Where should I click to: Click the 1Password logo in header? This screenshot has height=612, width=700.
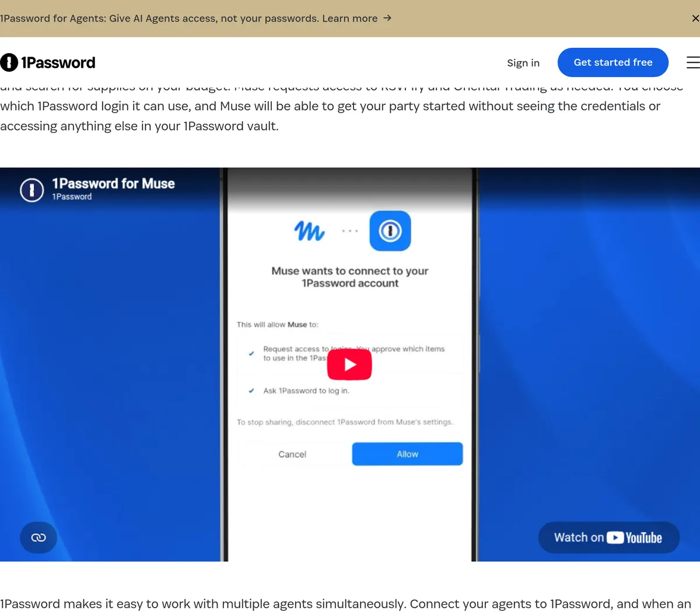(x=48, y=62)
